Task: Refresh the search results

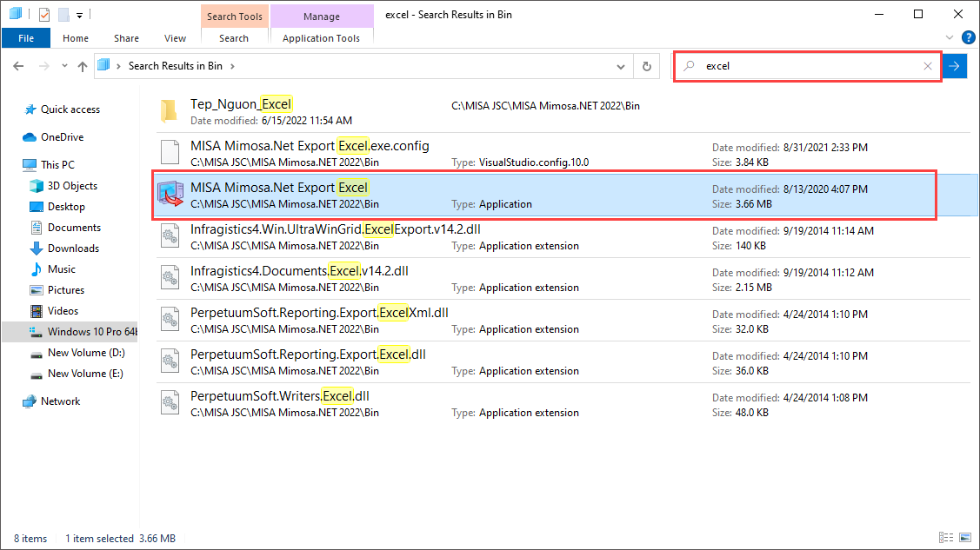Action: click(647, 66)
